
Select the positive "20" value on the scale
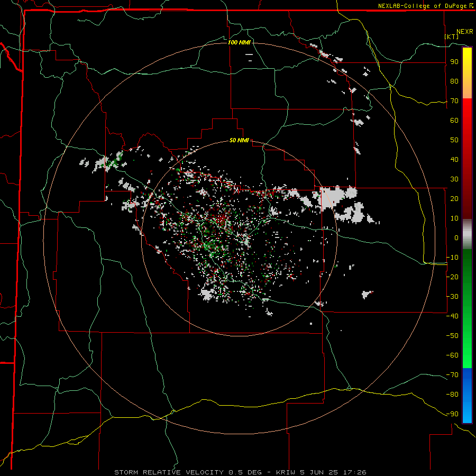pos(454,198)
